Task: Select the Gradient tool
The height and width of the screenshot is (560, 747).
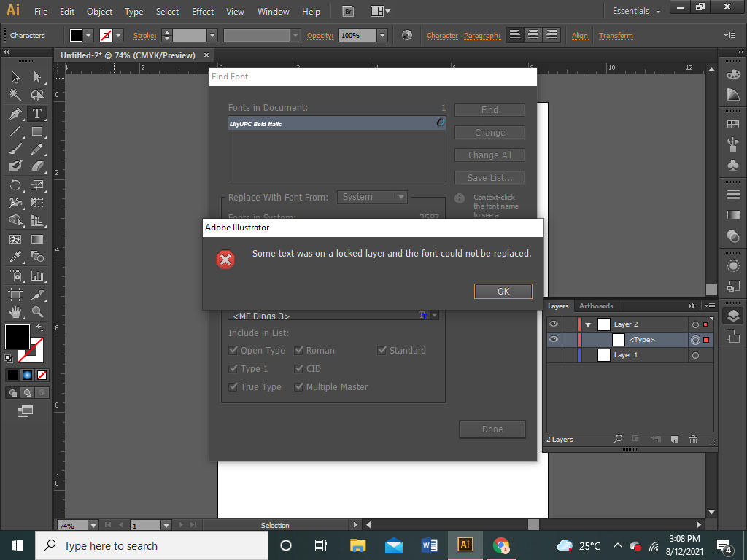Action: tap(37, 239)
